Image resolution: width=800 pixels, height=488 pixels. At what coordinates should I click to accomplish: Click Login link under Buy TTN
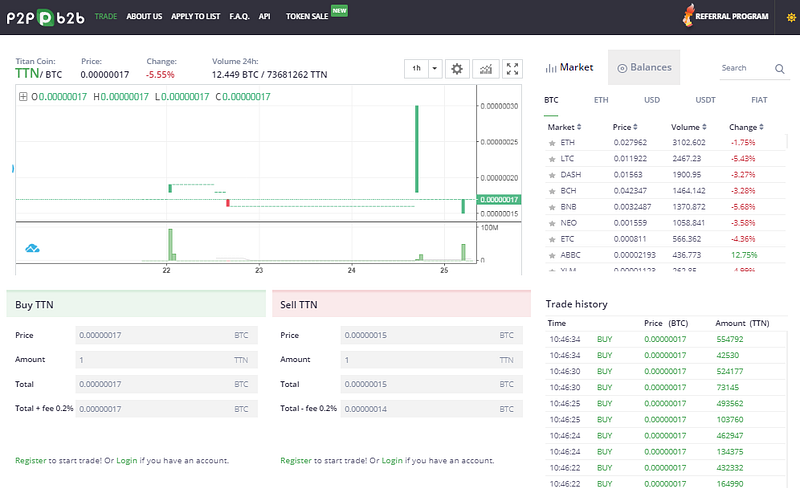(x=127, y=460)
